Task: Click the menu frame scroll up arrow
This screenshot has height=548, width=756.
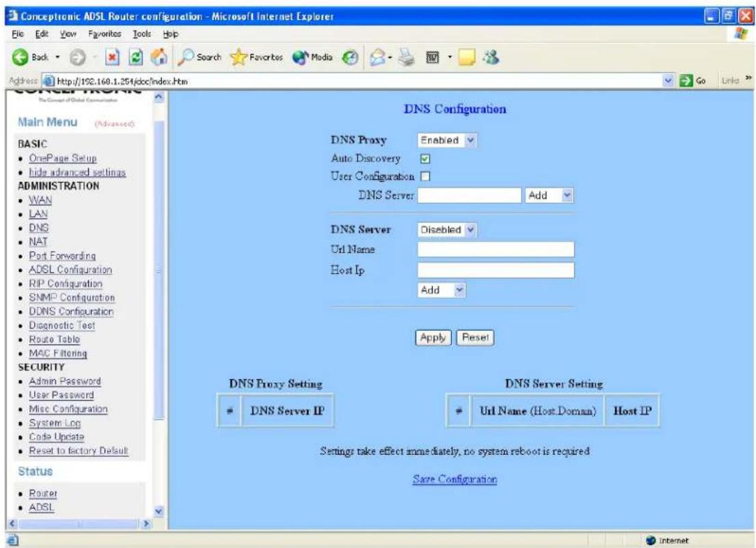Action: pos(159,97)
